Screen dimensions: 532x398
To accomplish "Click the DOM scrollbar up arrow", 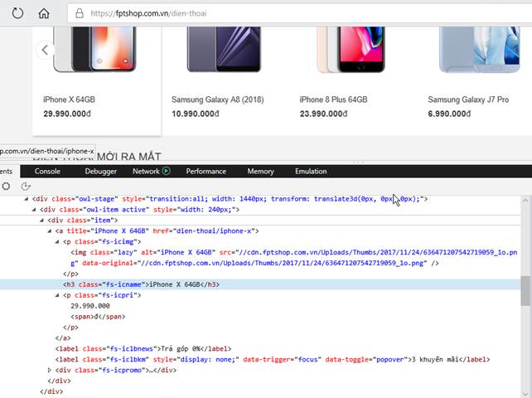I will pyautogui.click(x=525, y=201).
